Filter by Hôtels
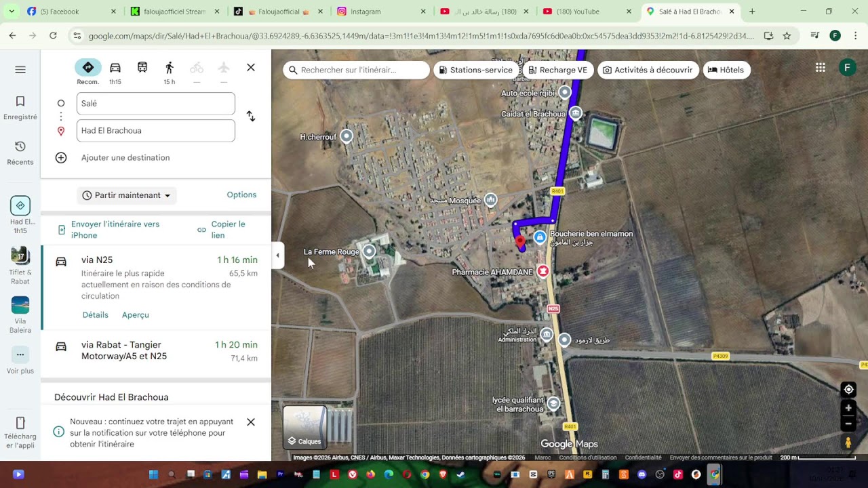 click(x=726, y=70)
